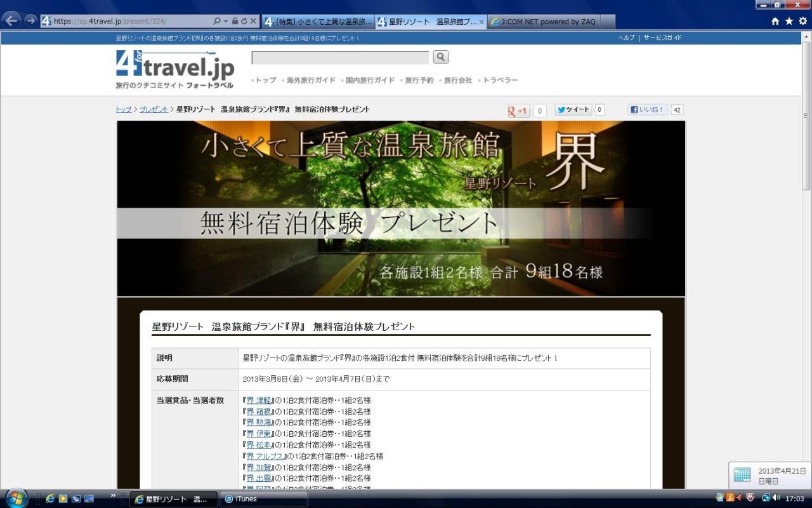Launch Internet Explorer from Quick Launch
812x508 pixels.
click(x=49, y=498)
